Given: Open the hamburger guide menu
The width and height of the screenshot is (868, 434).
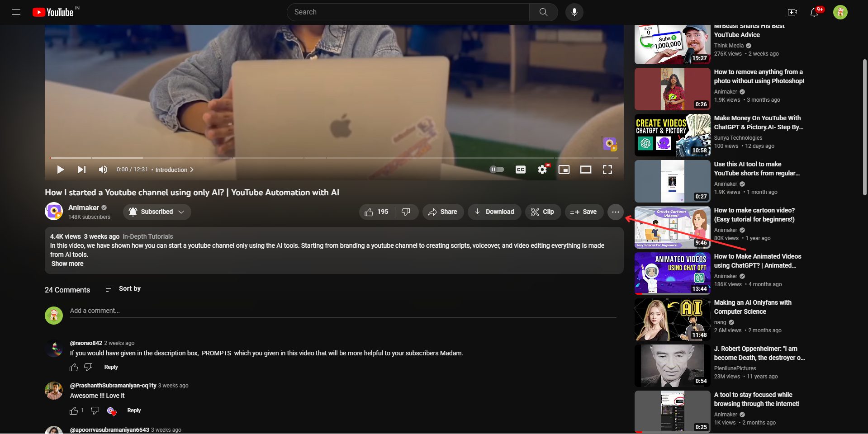Looking at the screenshot, I should click(16, 12).
